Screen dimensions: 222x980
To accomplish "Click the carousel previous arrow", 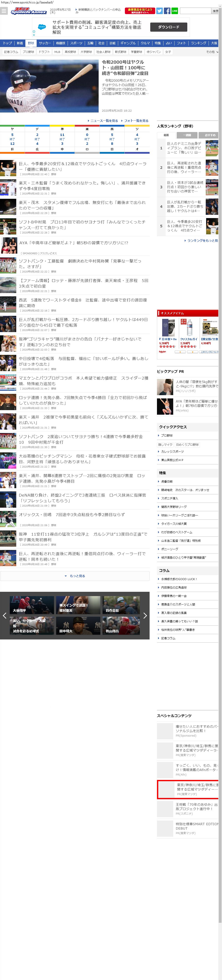I will pyautogui.click(x=5, y=615).
